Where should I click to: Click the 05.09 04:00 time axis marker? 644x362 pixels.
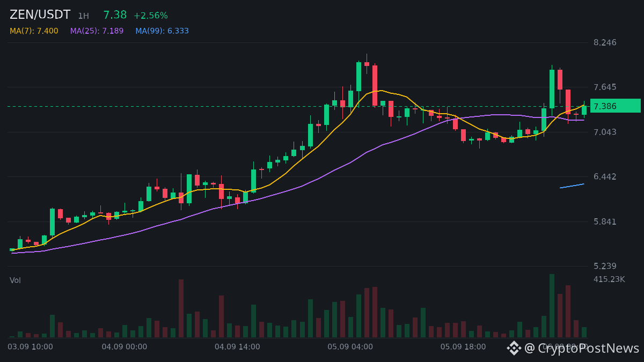pos(350,347)
